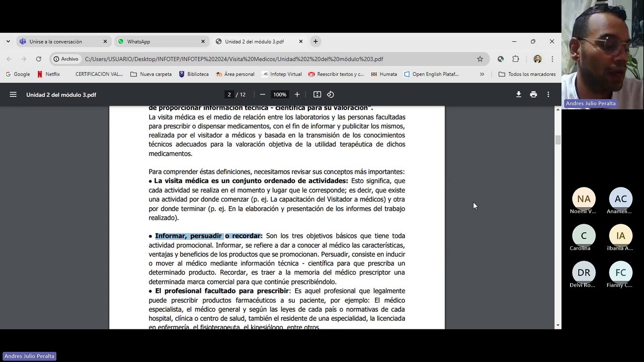Screen dimensions: 644x362
Task: Click the highlighted text Informar, persuadir o recordar
Action: click(209, 236)
